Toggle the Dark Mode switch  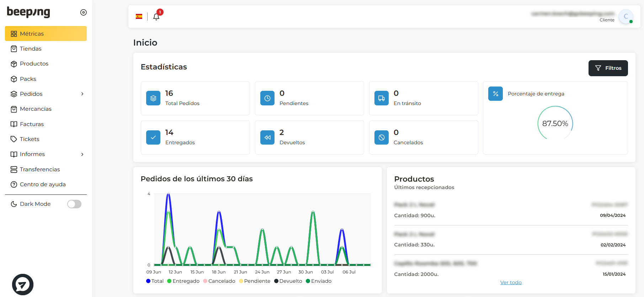pos(74,204)
